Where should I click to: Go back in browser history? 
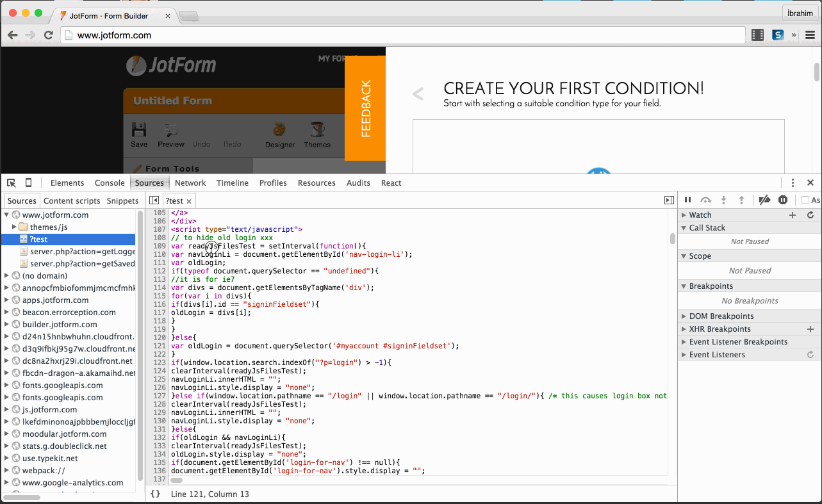13,35
